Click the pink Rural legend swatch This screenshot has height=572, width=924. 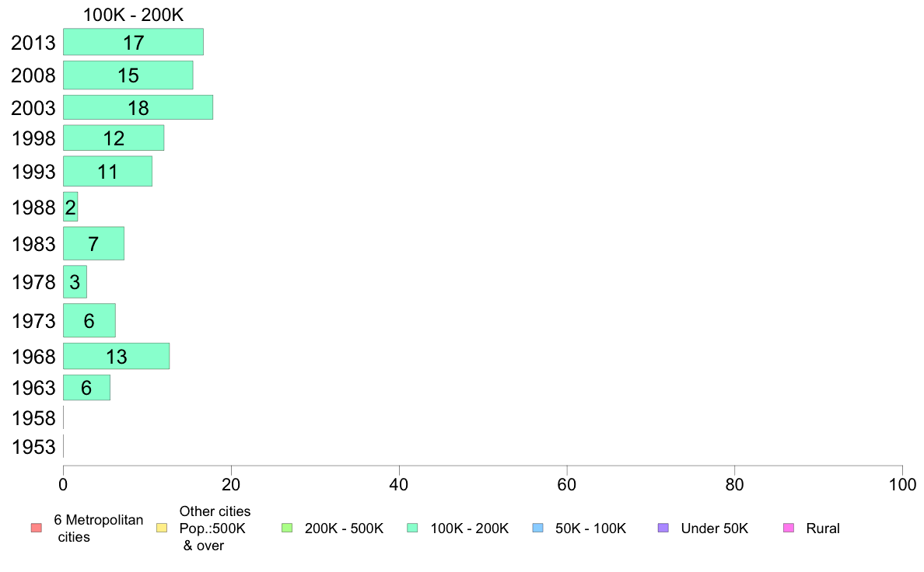789,528
